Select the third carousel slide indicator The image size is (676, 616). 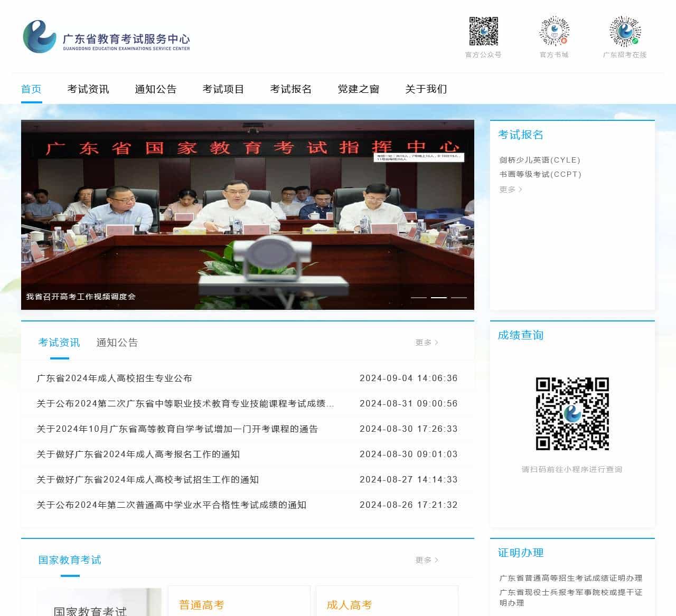(x=459, y=298)
